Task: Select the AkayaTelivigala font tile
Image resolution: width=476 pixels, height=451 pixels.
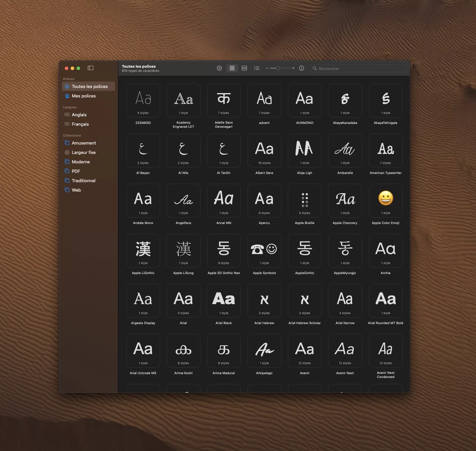Action: pyautogui.click(x=386, y=100)
